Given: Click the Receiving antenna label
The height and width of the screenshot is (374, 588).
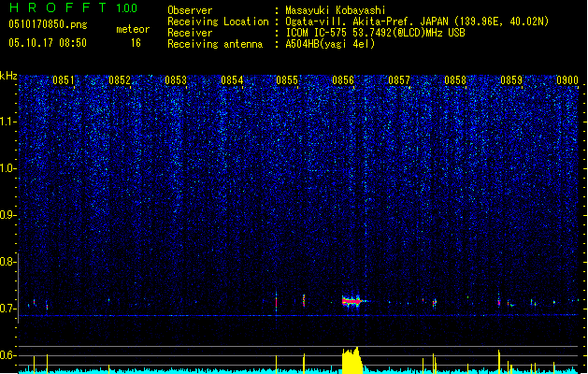Looking at the screenshot, I should [x=215, y=44].
